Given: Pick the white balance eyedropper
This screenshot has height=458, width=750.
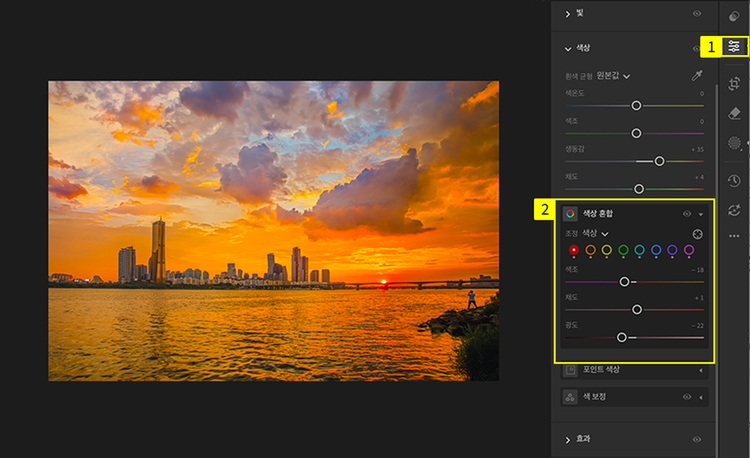Looking at the screenshot, I should [x=697, y=76].
